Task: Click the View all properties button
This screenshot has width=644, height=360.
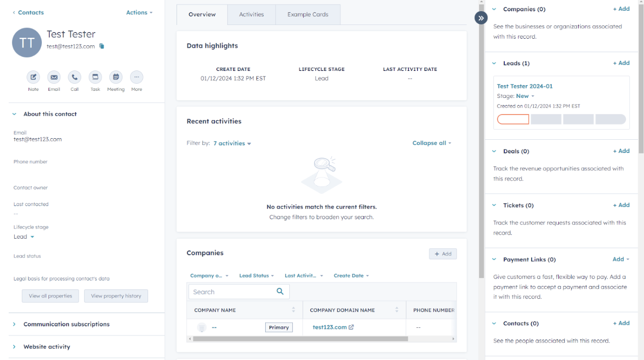Action: [50, 296]
